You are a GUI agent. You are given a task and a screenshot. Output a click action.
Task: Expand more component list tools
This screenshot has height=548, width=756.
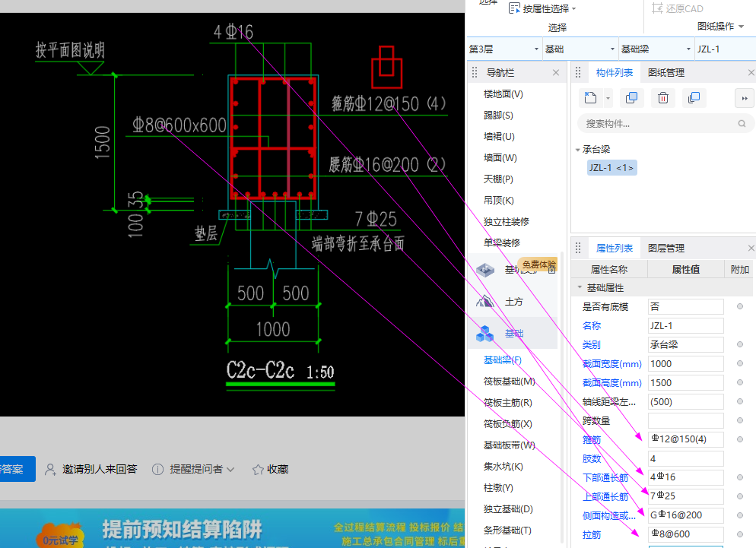745,98
